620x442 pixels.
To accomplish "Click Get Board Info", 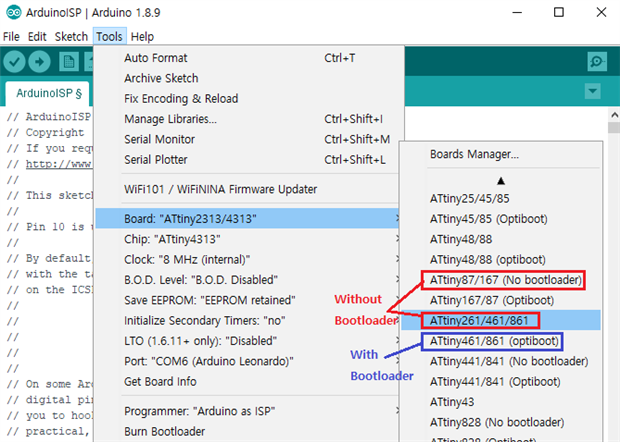I will tap(247, 382).
